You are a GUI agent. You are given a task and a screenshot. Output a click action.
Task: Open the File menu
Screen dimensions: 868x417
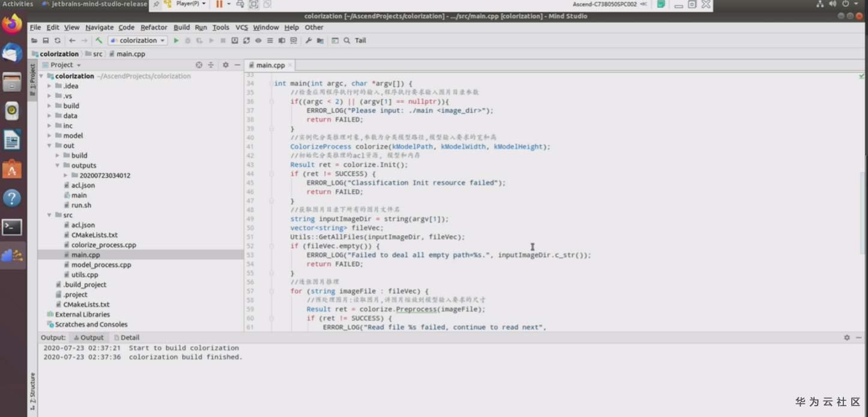click(35, 28)
